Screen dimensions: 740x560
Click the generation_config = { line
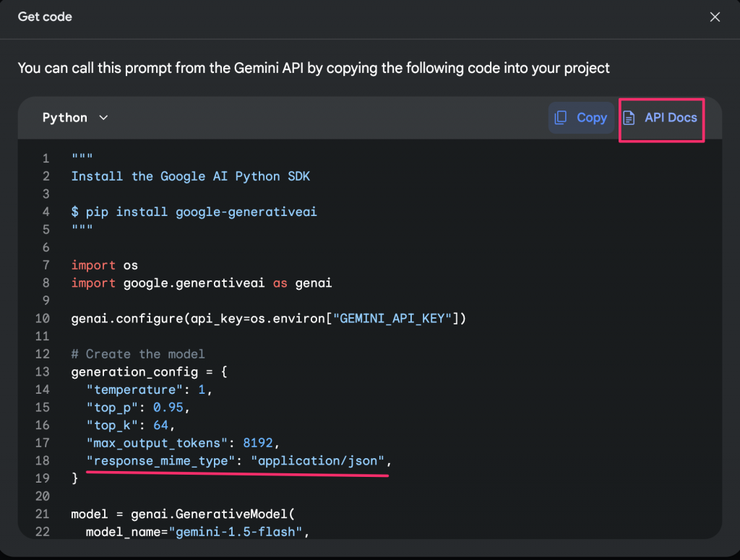coord(149,371)
